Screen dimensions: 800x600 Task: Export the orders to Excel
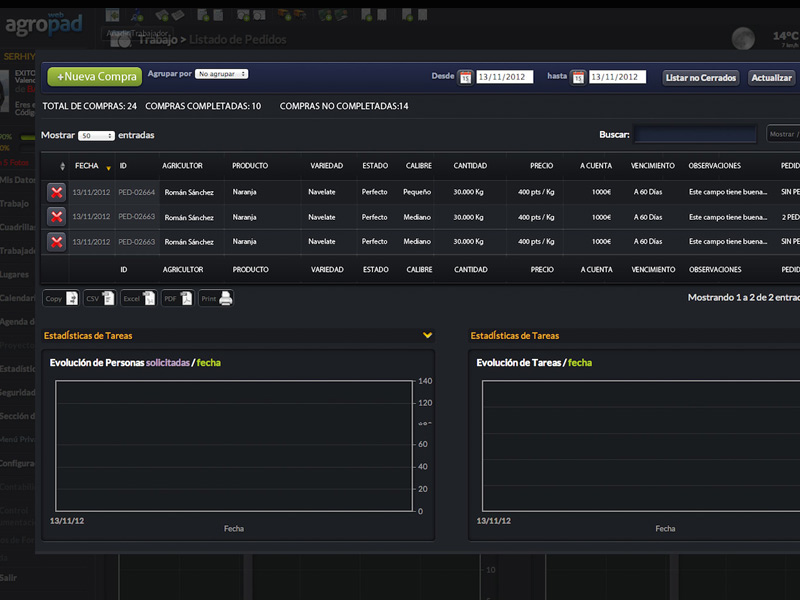(137, 298)
